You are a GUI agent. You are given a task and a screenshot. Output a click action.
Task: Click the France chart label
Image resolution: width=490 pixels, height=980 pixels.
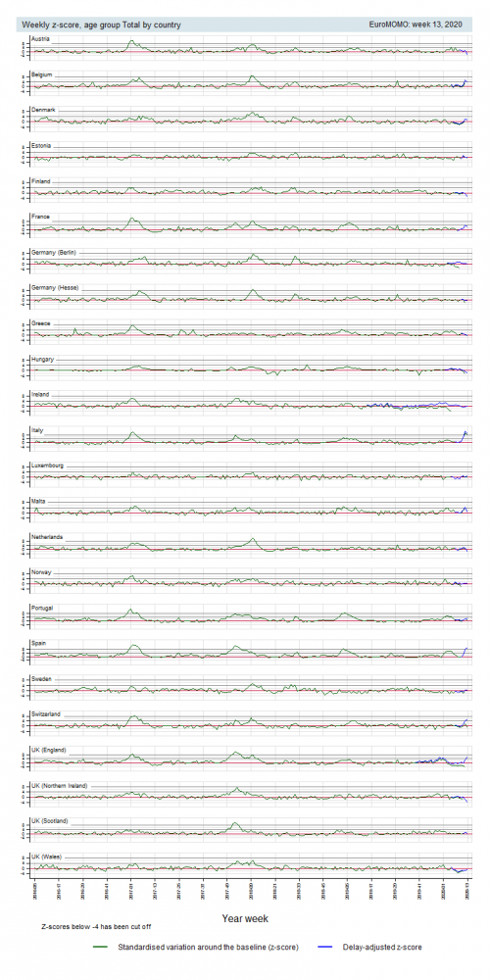coord(40,217)
